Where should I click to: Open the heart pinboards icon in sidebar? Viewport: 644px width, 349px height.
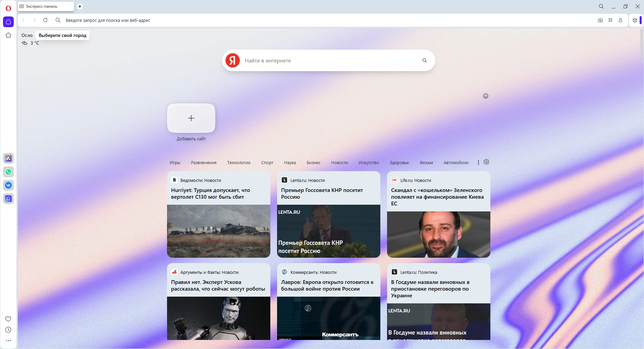coord(8,319)
